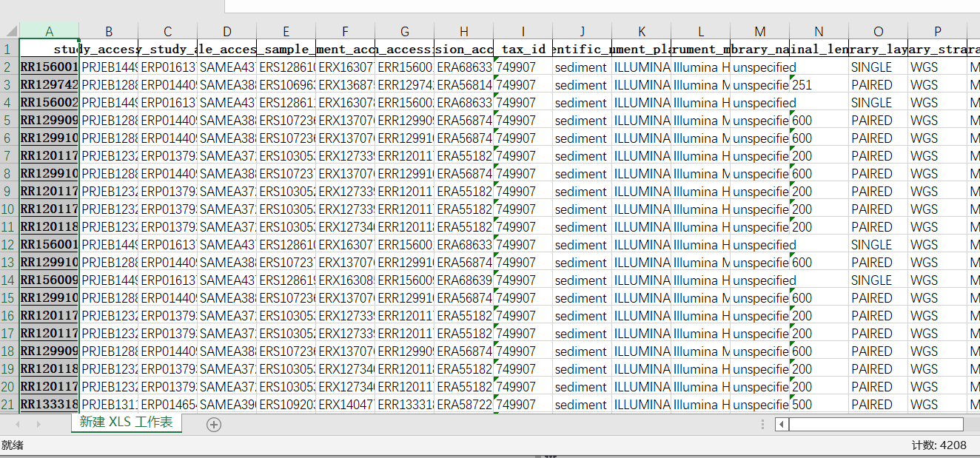This screenshot has width=980, height=458.
Task: Click the ILLUMINA cell in row 11
Action: pos(642,226)
